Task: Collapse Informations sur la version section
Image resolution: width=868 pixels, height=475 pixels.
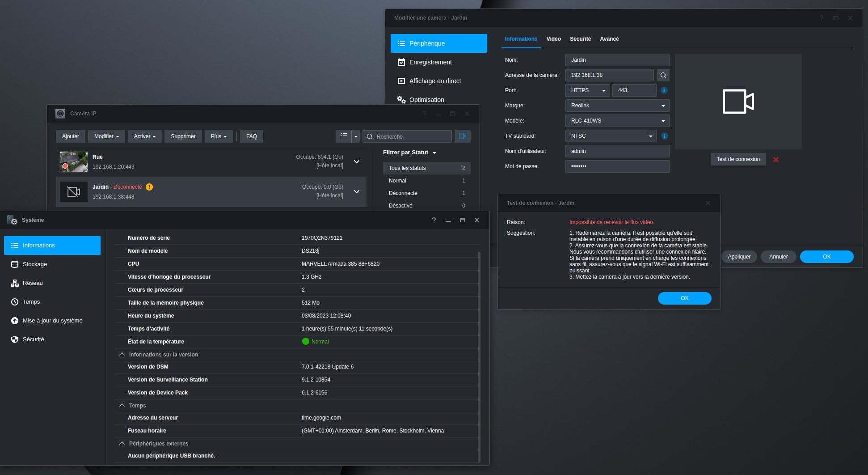Action: tap(122, 355)
